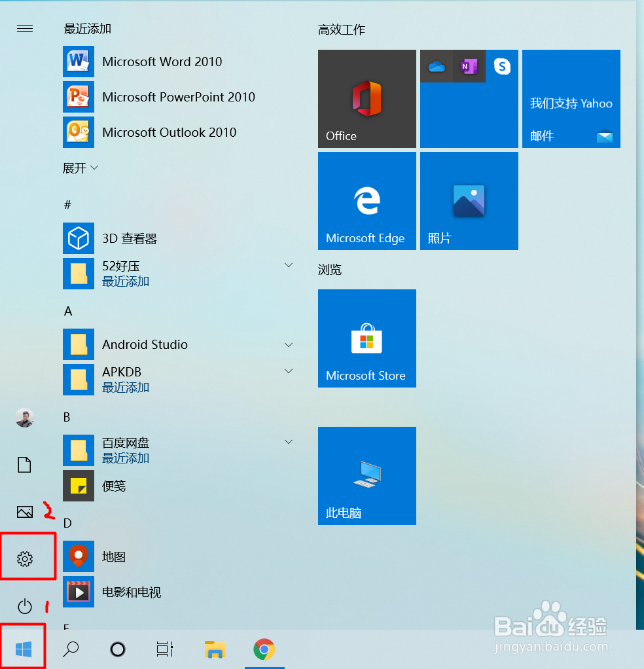Click the Cortana circle on the taskbar

pos(116,649)
